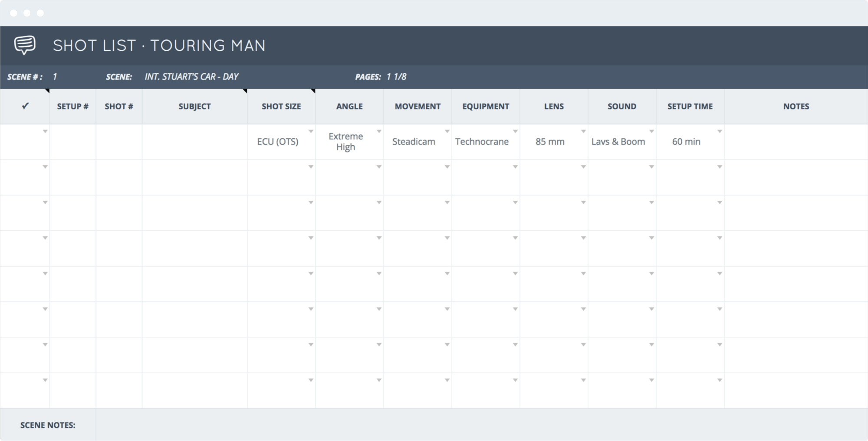
Task: Open the Lavs & Boom sound dropdown
Action: pos(651,131)
